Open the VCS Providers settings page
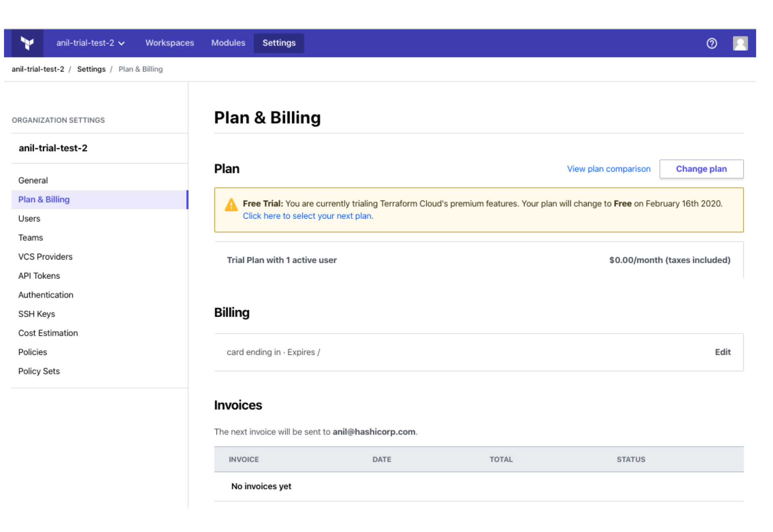Image resolution: width=773 pixels, height=532 pixels. coord(45,257)
